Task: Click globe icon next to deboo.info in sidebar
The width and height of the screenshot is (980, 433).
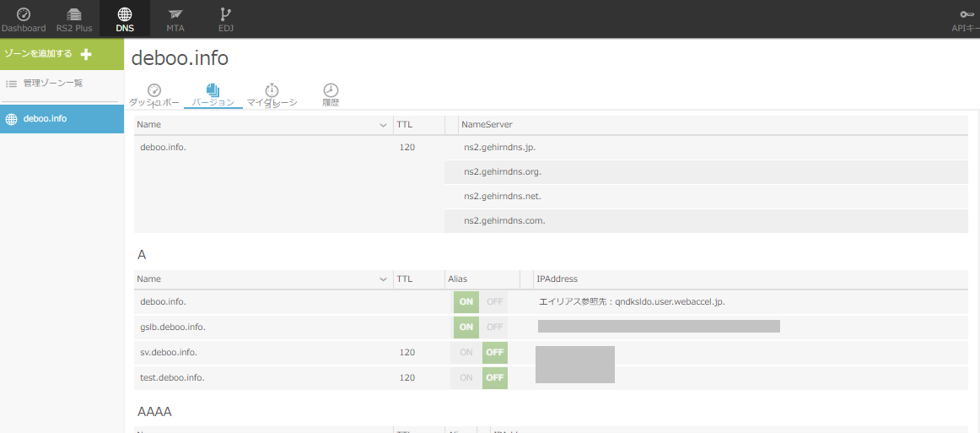Action: click(x=11, y=119)
